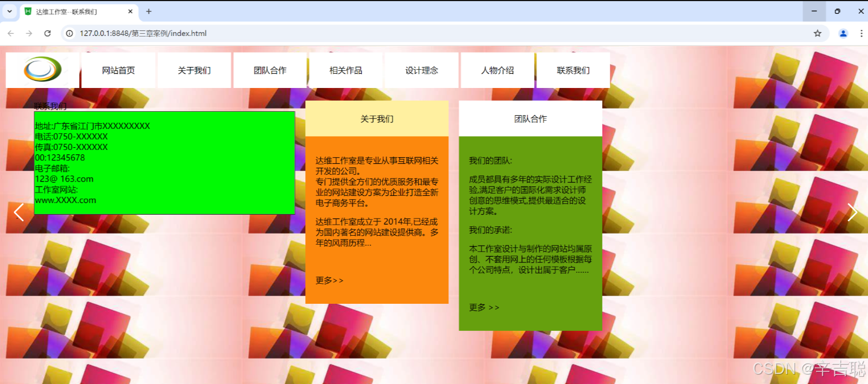Click the 我们的团队: subheading
This screenshot has width=868, height=384.
click(x=490, y=160)
